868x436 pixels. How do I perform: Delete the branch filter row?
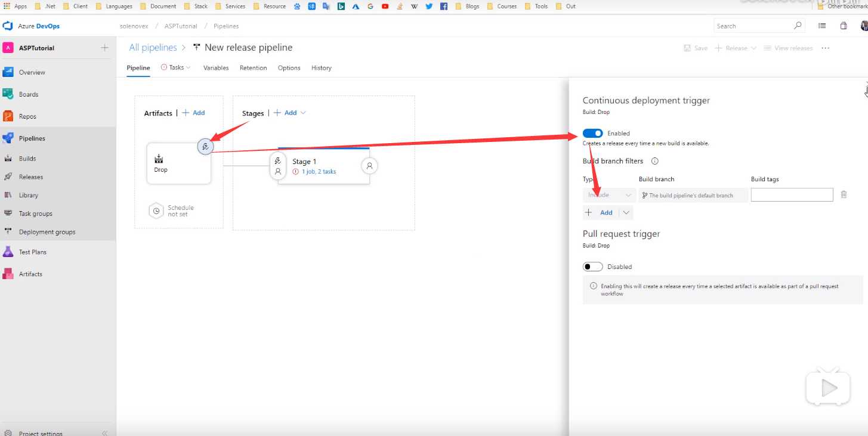(x=844, y=194)
